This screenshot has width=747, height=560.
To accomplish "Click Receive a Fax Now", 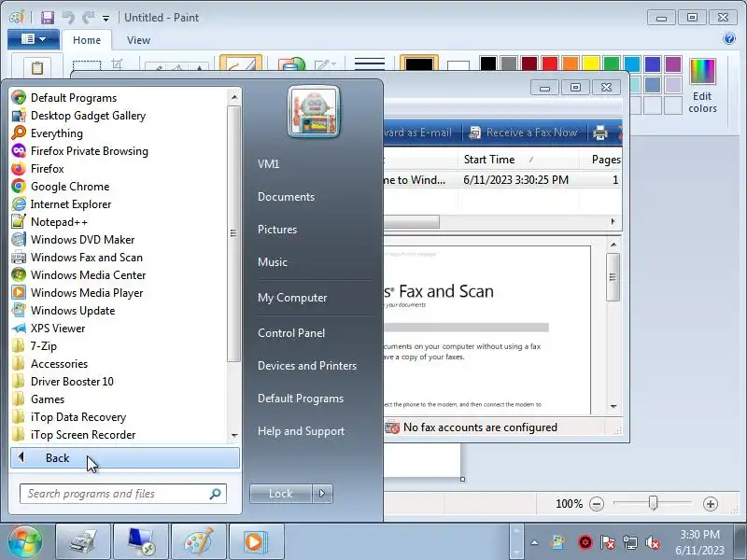I will tap(523, 133).
